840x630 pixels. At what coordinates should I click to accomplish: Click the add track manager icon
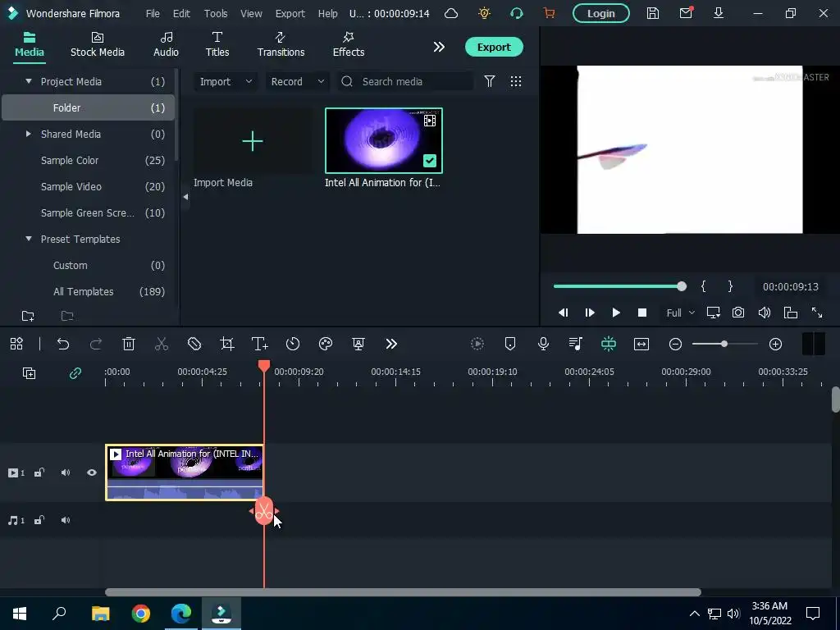(29, 373)
